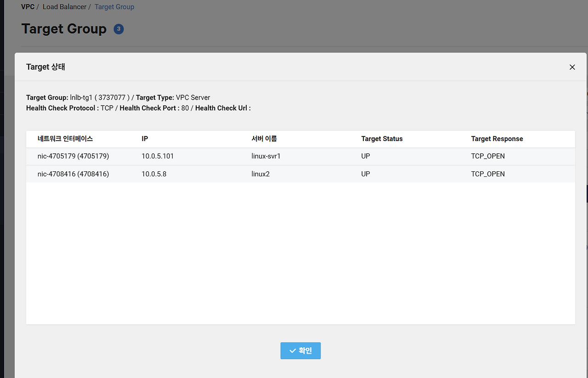The width and height of the screenshot is (588, 378).
Task: Click the Target Group lnlb-tg1 info line
Action: tap(118, 97)
